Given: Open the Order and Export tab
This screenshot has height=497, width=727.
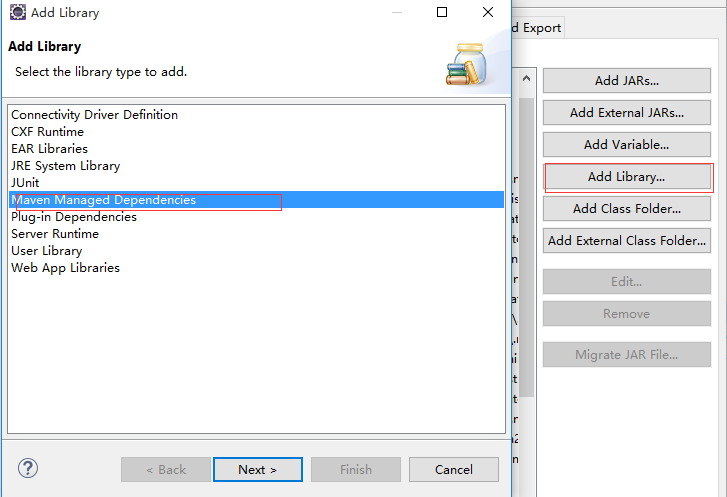Looking at the screenshot, I should coord(538,28).
